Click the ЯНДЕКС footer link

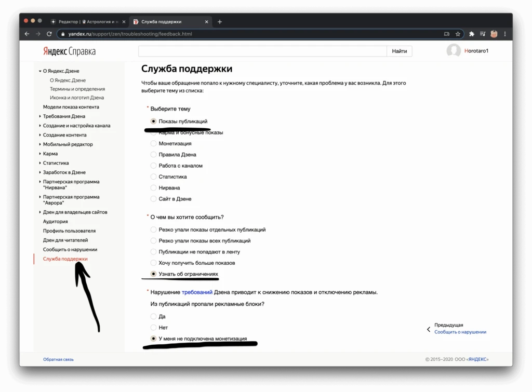point(478,359)
